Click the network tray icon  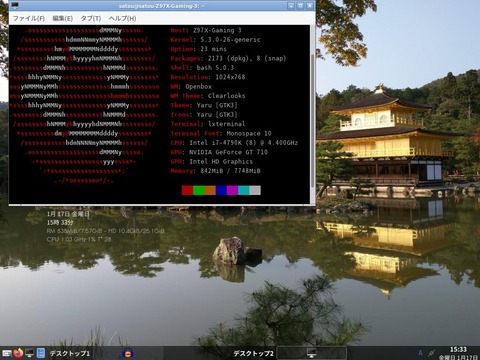click(x=432, y=353)
